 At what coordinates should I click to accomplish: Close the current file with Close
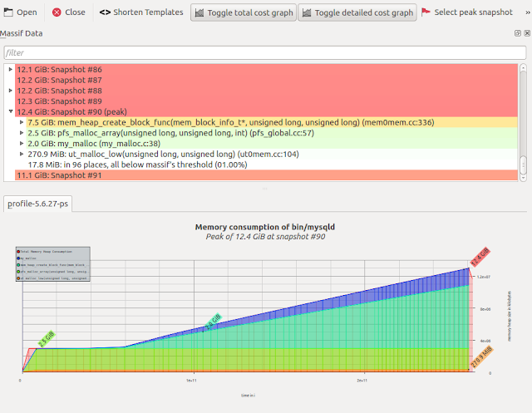68,12
